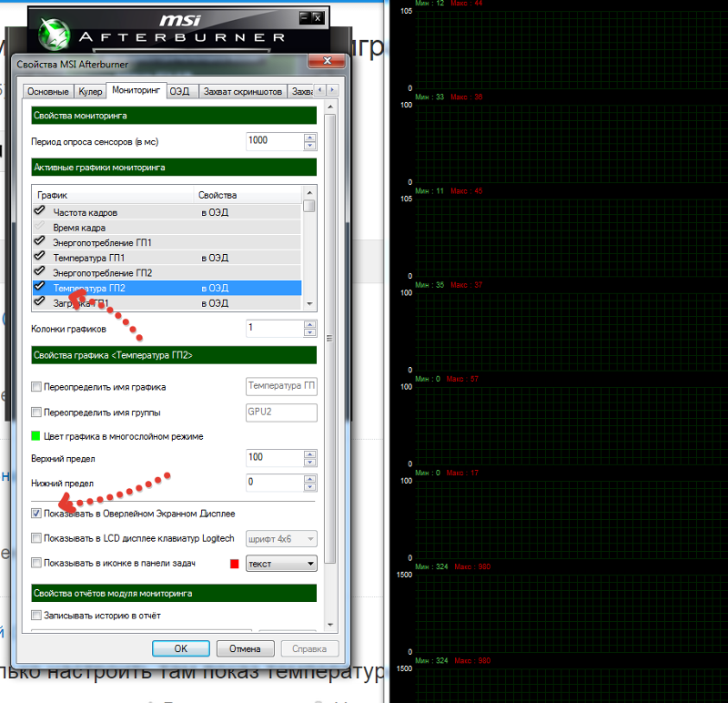
Task: Decrease sensor polling period value
Action: pyautogui.click(x=309, y=146)
